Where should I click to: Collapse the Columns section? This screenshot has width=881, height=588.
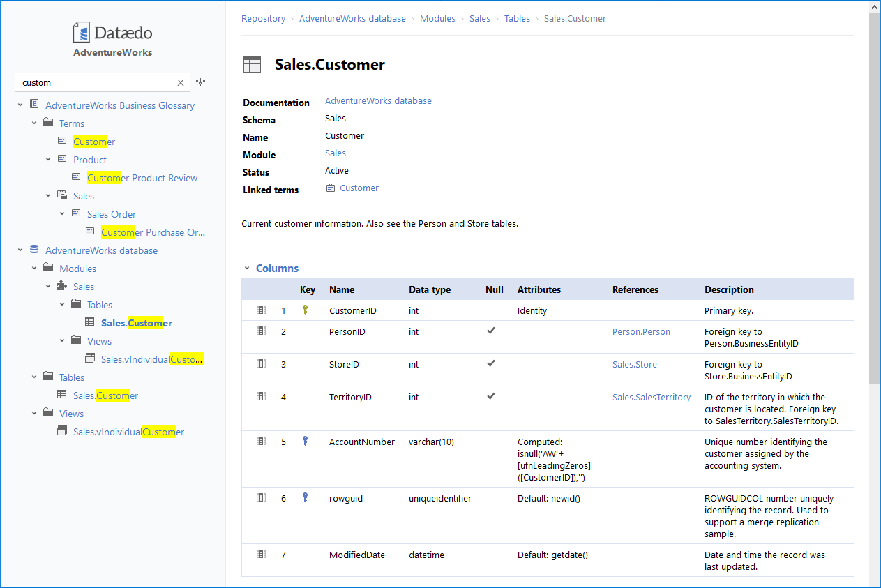(x=246, y=269)
